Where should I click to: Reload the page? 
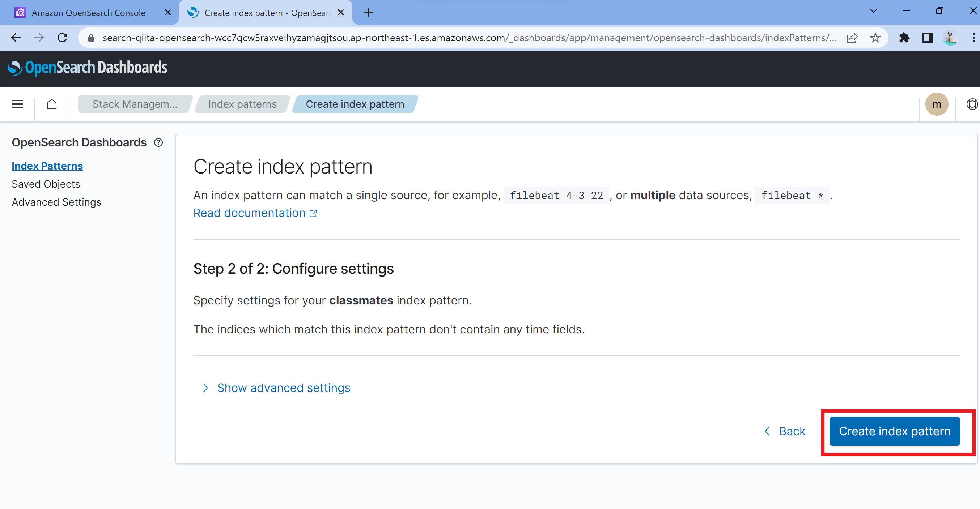[x=62, y=38]
